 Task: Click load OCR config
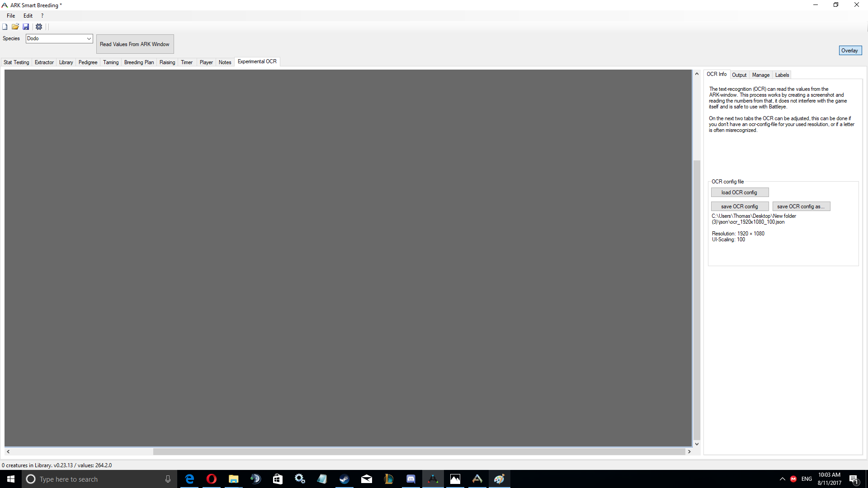[740, 192]
